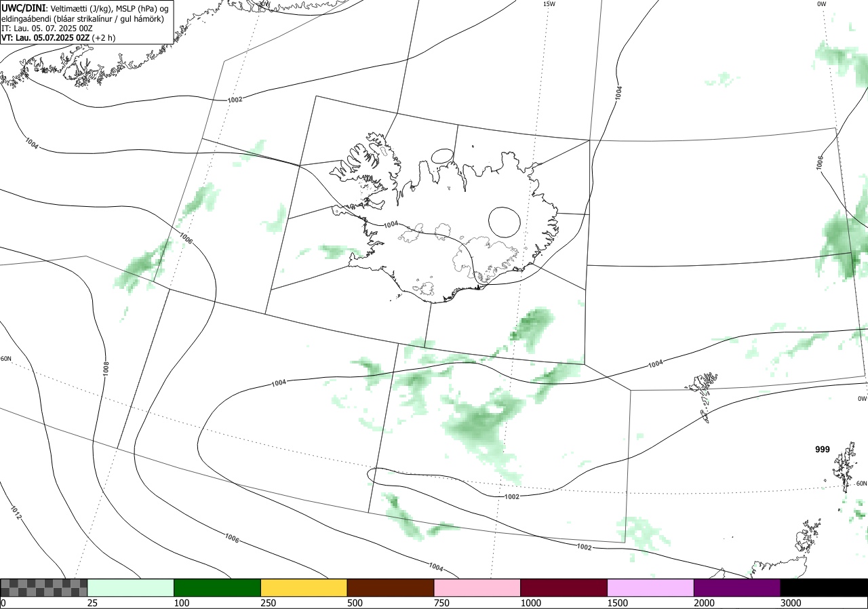Click the "eldingaábendi (bláar strikalínur / gul hámörk)" line
Screen dimensions: 868x609
coord(83,18)
